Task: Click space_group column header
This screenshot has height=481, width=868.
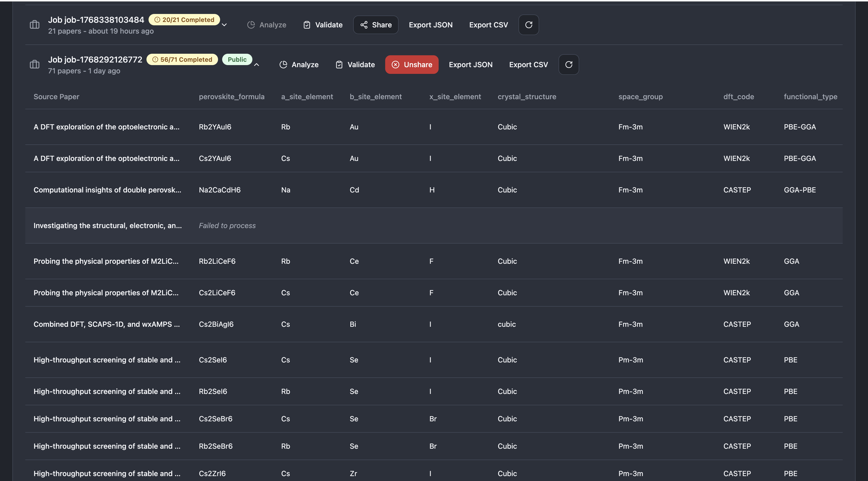Action: click(x=640, y=97)
